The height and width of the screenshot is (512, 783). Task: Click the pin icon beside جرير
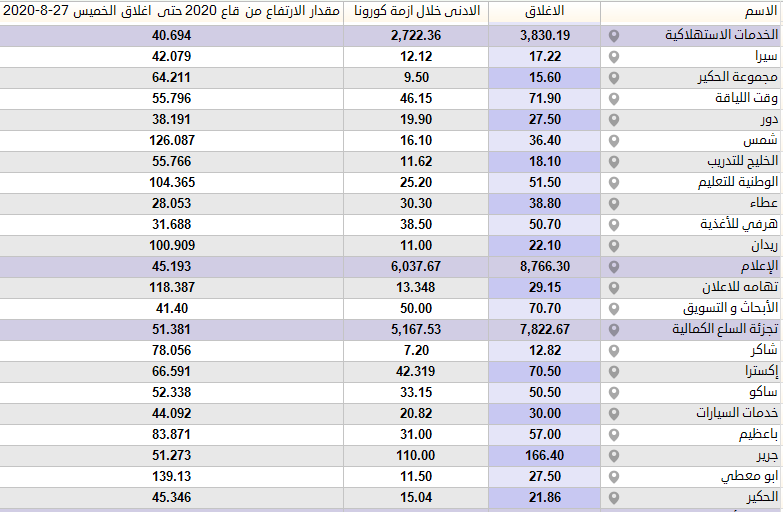614,456
